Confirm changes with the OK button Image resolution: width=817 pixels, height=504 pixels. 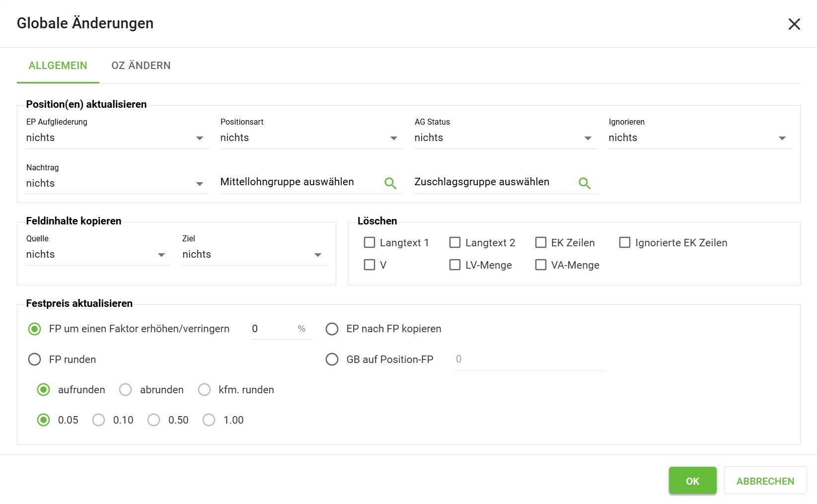pos(692,481)
